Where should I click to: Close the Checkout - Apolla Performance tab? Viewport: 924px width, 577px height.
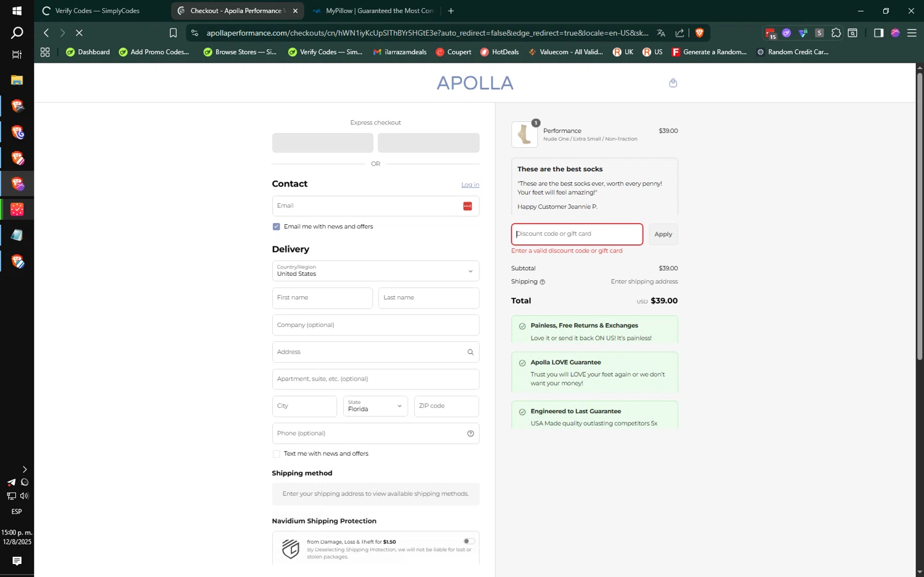pyautogui.click(x=295, y=10)
